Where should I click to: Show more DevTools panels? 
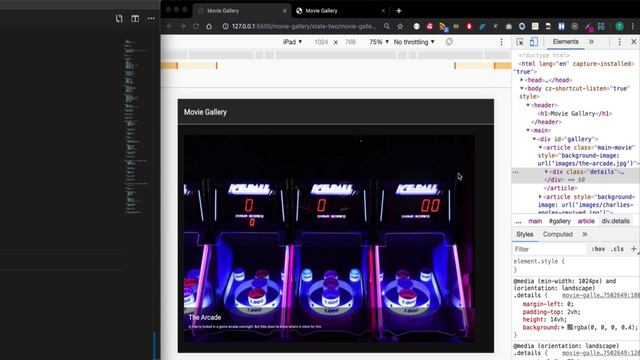[591, 42]
